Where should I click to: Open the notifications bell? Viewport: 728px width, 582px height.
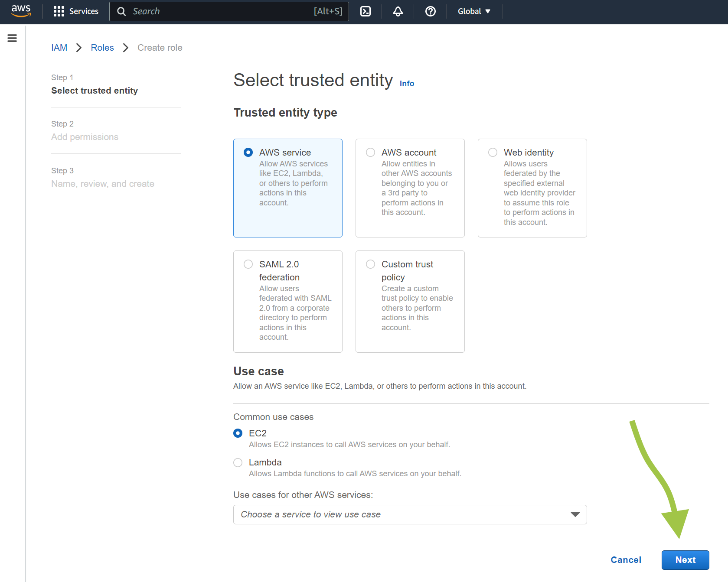398,11
